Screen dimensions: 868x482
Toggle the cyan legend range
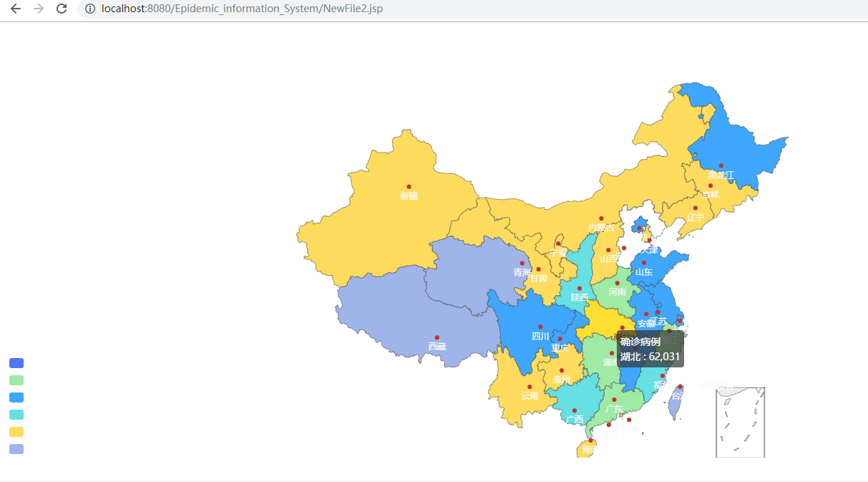16,415
